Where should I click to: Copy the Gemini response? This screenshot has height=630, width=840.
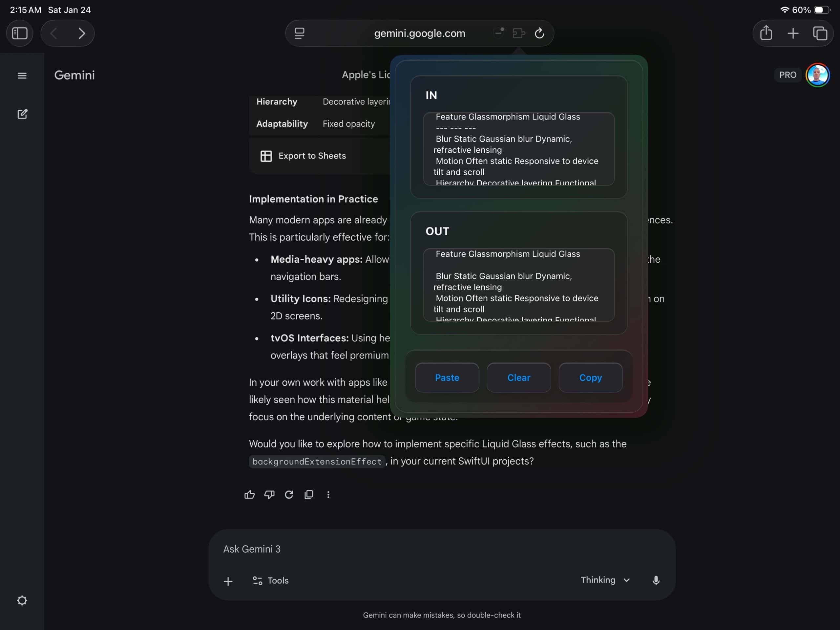coord(309,494)
